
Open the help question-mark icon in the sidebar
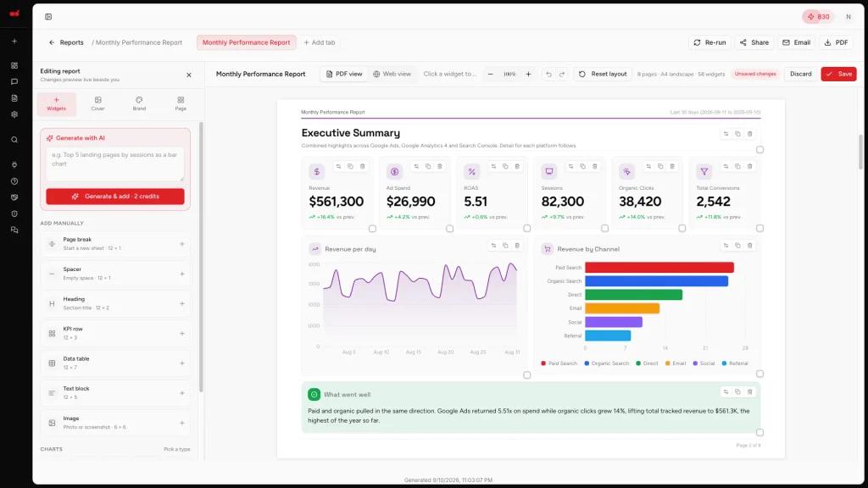[x=14, y=181]
